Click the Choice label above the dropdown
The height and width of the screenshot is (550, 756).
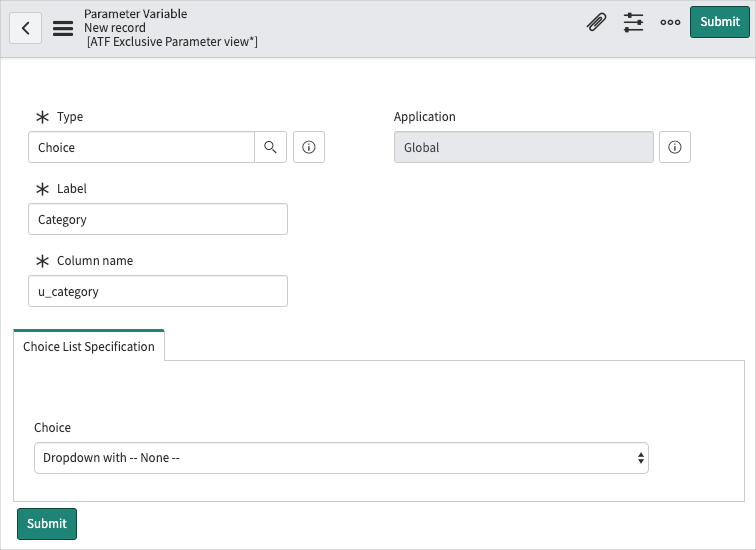coord(53,428)
